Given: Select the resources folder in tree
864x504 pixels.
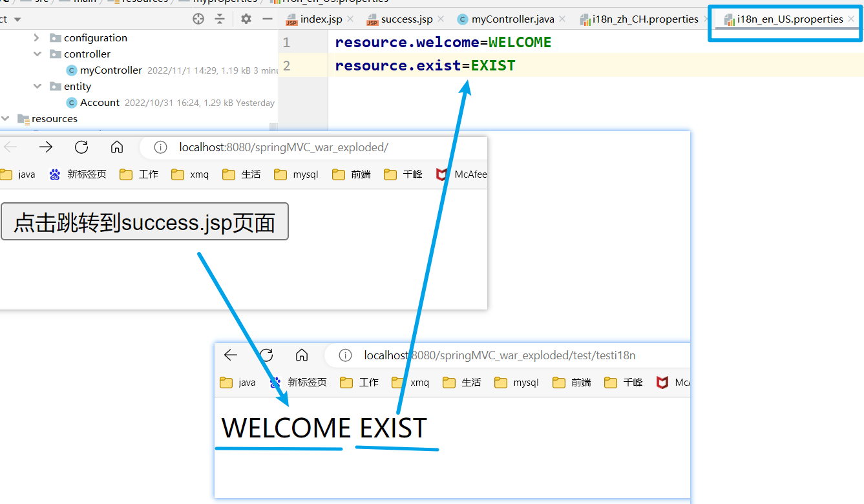Looking at the screenshot, I should coord(47,119).
